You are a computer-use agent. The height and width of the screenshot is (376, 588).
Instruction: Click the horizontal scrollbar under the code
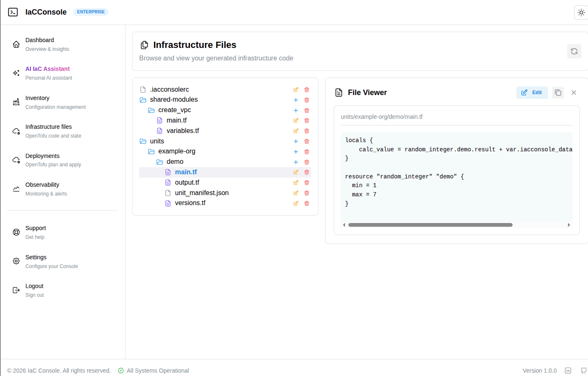[430, 225]
